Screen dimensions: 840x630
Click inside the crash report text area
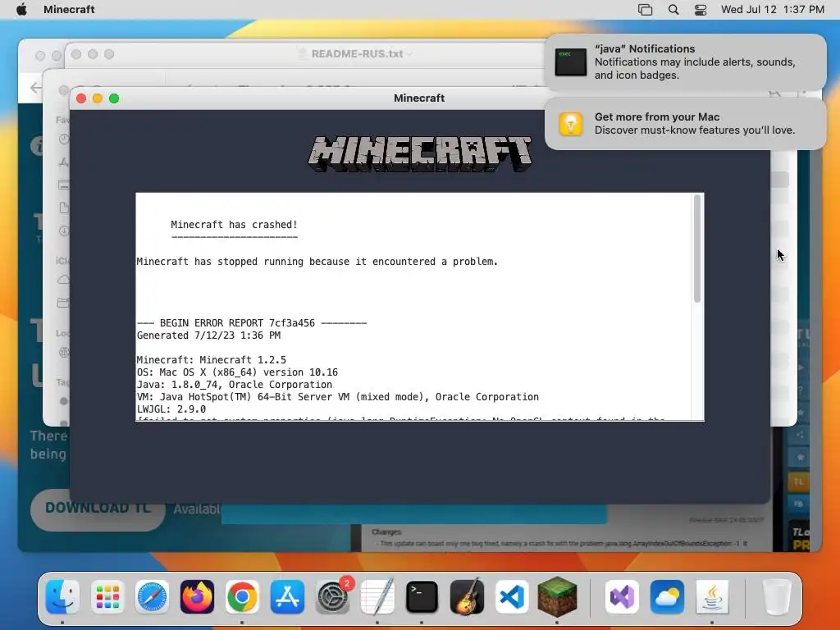coord(414,307)
